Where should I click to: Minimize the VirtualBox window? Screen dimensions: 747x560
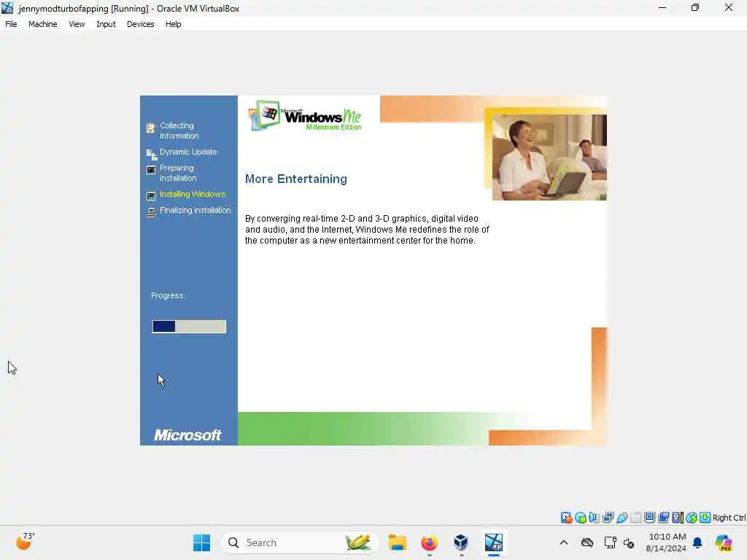click(662, 7)
